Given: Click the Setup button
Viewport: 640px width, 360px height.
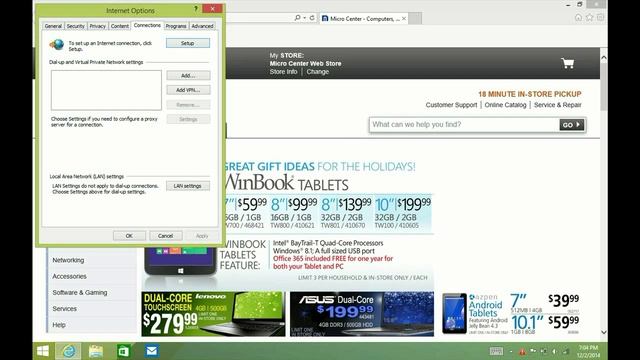Looking at the screenshot, I should point(188,43).
